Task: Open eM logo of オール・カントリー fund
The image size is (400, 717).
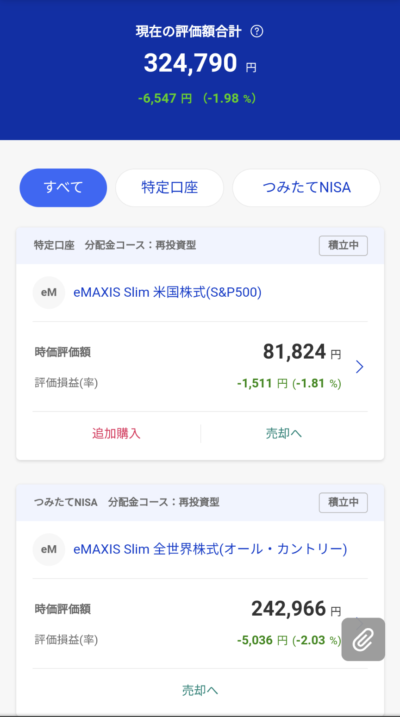Action: point(48,550)
